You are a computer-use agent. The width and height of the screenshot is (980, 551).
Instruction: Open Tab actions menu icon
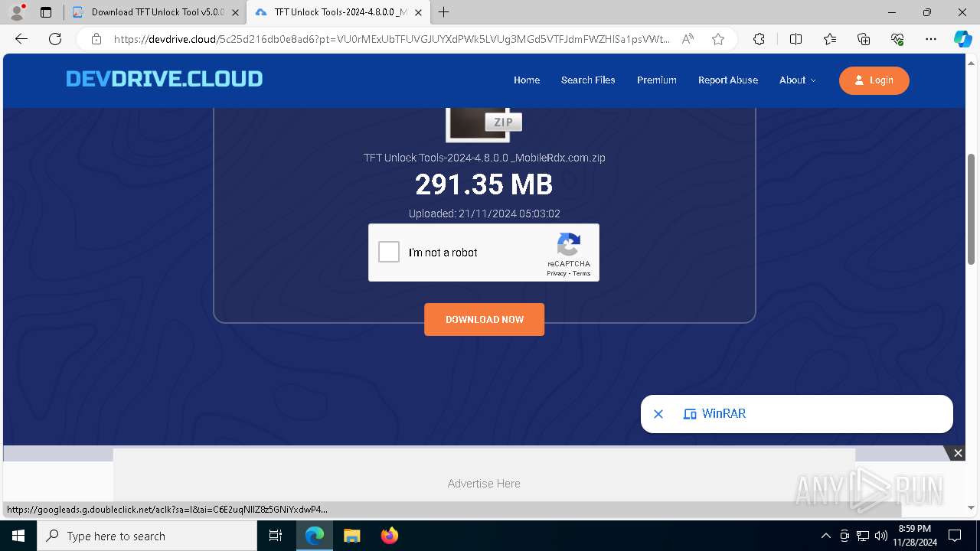(46, 12)
